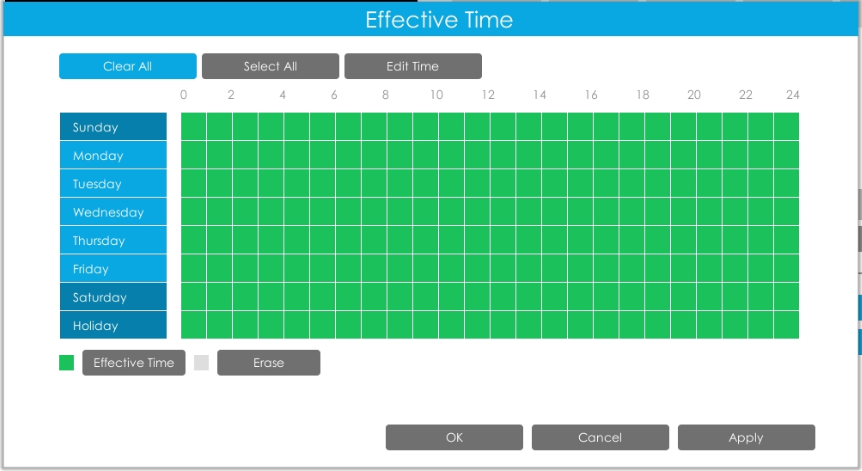This screenshot has width=862, height=471.
Task: Open the Edit Time dialog
Action: (413, 66)
